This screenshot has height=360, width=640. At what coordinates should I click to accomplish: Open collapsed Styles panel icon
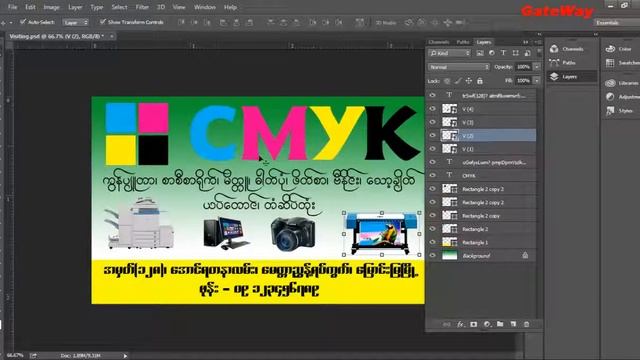[x=610, y=111]
